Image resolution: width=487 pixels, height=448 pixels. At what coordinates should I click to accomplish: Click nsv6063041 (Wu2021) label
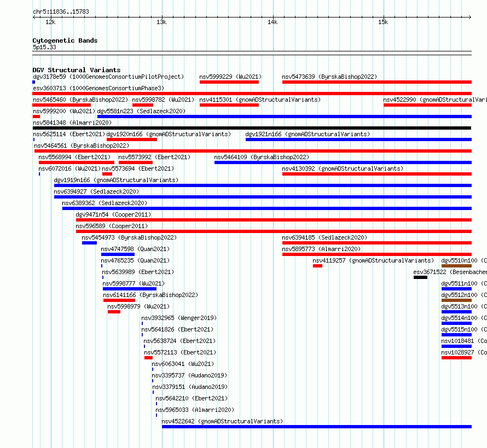click(x=183, y=364)
